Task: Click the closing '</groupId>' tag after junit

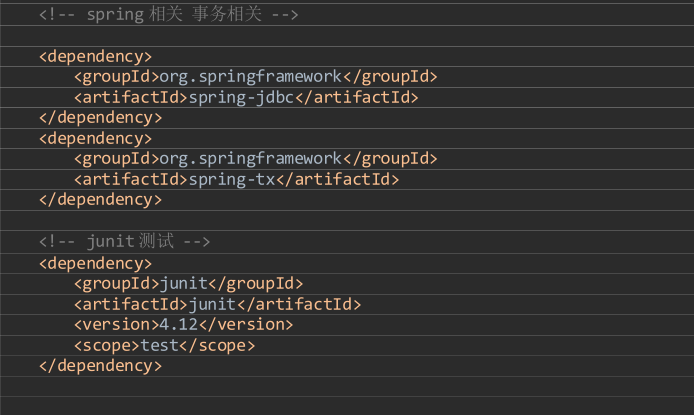Action: [x=255, y=284]
